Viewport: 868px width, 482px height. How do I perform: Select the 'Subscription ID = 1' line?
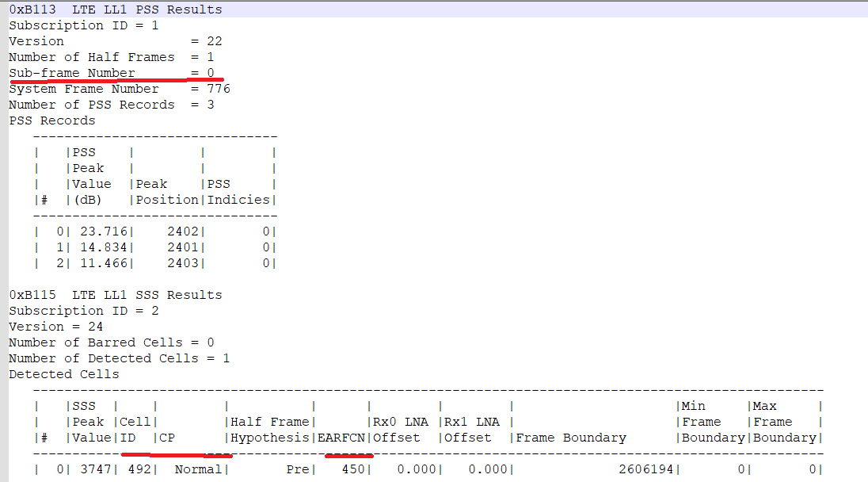coord(84,25)
